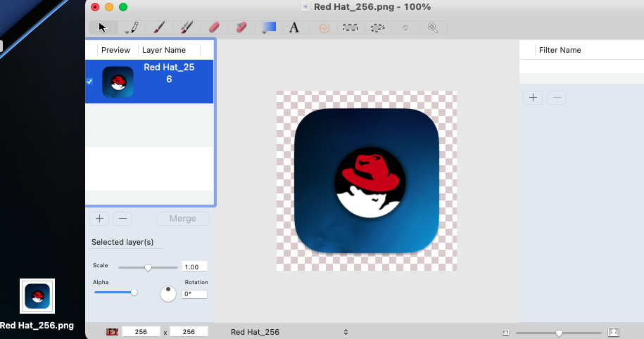Select the rectangular marquee selection tool
The image size is (644, 339).
click(x=351, y=27)
